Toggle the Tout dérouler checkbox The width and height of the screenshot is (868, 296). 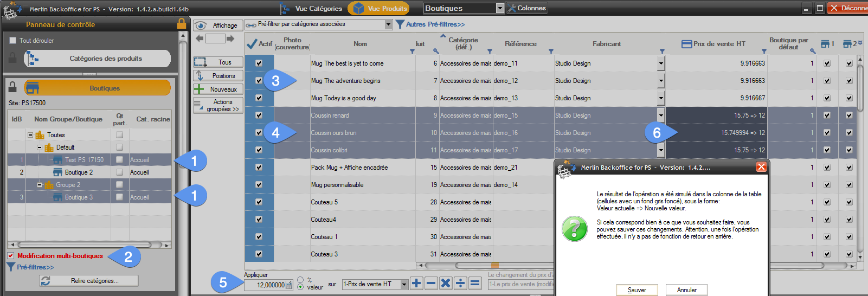point(13,41)
